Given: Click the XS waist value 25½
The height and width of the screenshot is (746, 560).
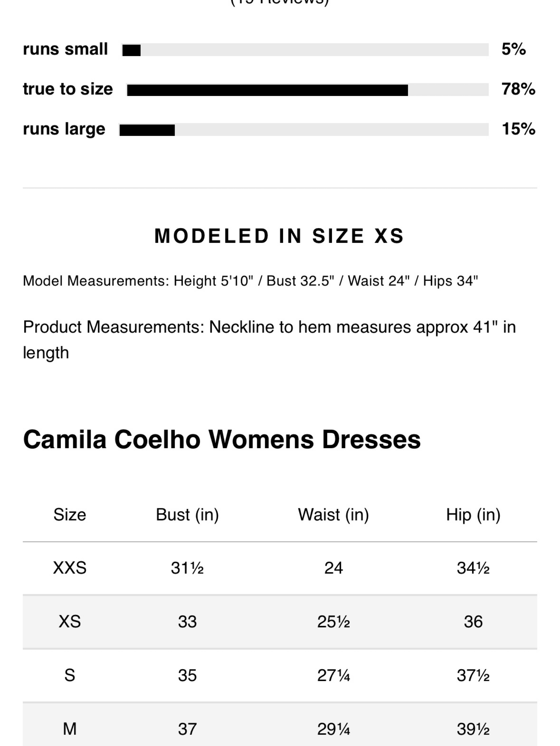Looking at the screenshot, I should 333,622.
